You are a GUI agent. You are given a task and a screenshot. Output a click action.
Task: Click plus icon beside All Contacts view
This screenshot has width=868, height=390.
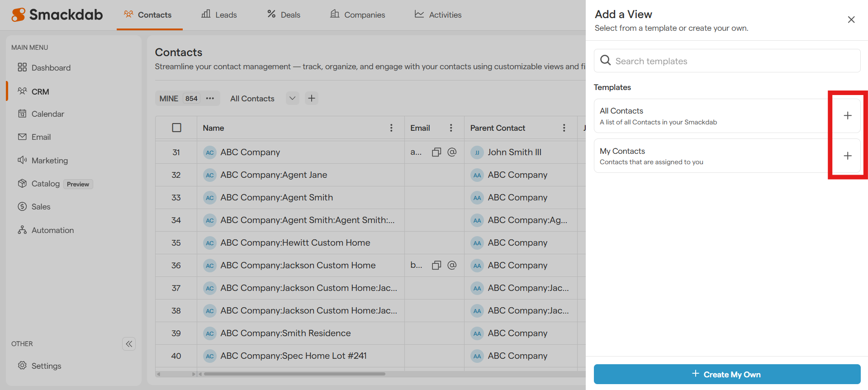pyautogui.click(x=312, y=99)
